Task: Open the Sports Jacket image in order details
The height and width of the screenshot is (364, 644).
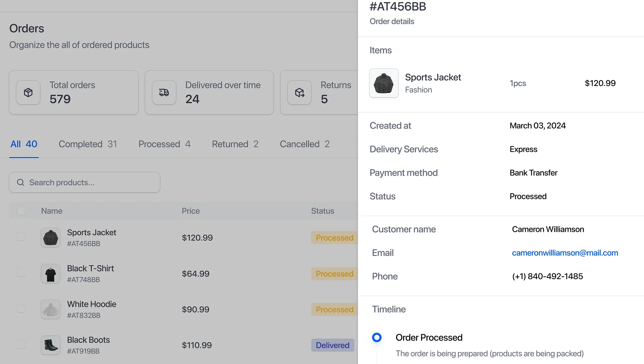Action: (384, 83)
